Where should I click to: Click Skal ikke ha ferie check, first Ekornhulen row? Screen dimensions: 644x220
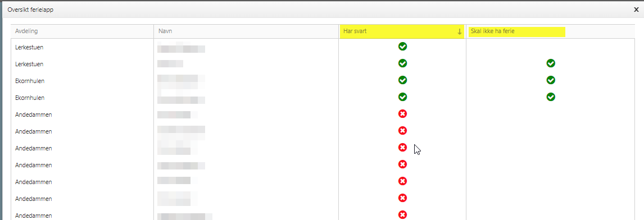click(551, 80)
